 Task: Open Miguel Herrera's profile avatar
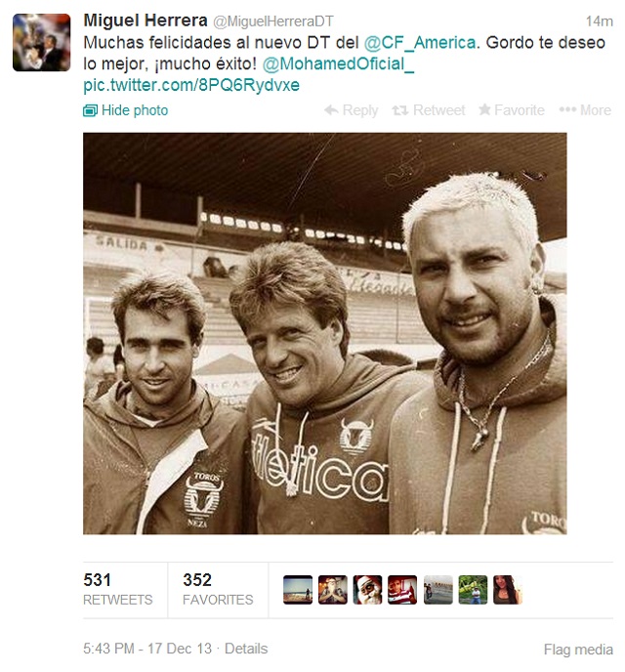pos(42,42)
